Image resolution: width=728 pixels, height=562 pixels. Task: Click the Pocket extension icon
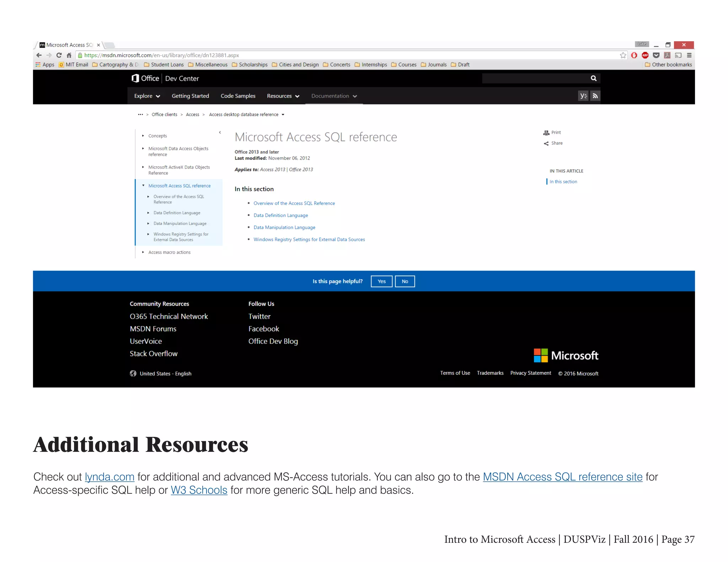point(656,55)
